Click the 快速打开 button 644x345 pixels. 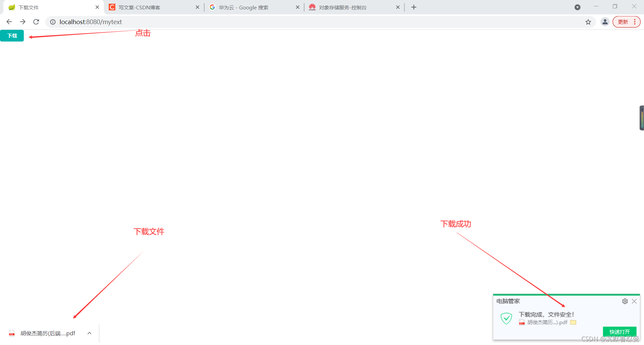click(x=620, y=331)
